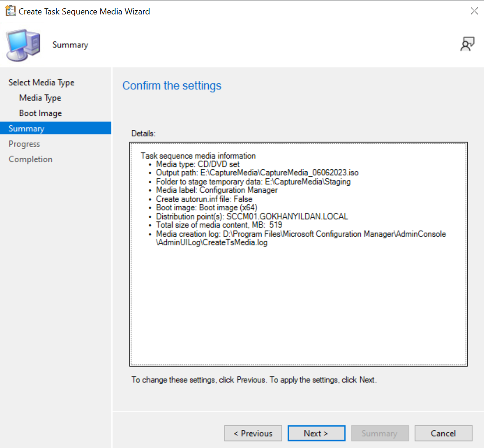Click Distribution point SCCM01.GOKHANYILDAN.LOCAL line

tap(252, 216)
